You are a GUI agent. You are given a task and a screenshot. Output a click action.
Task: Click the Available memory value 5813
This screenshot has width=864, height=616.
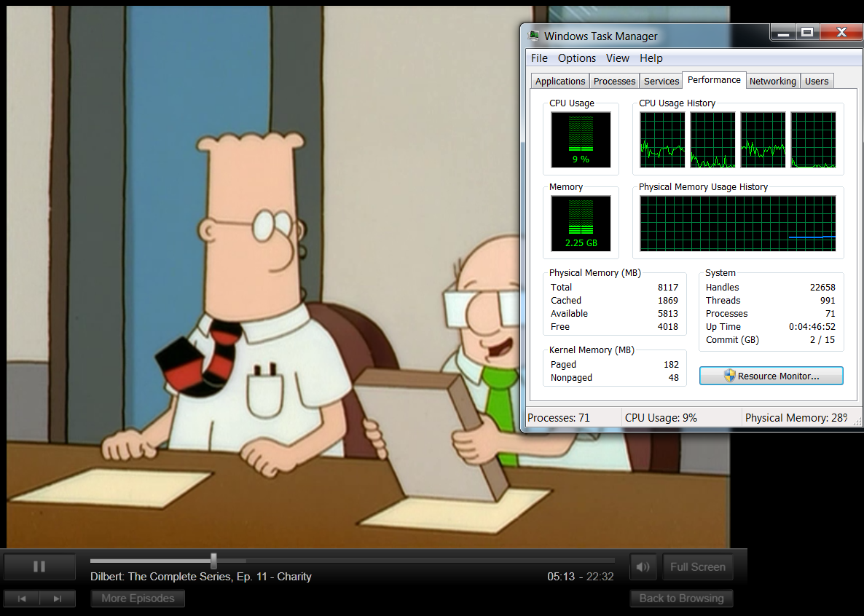point(668,314)
